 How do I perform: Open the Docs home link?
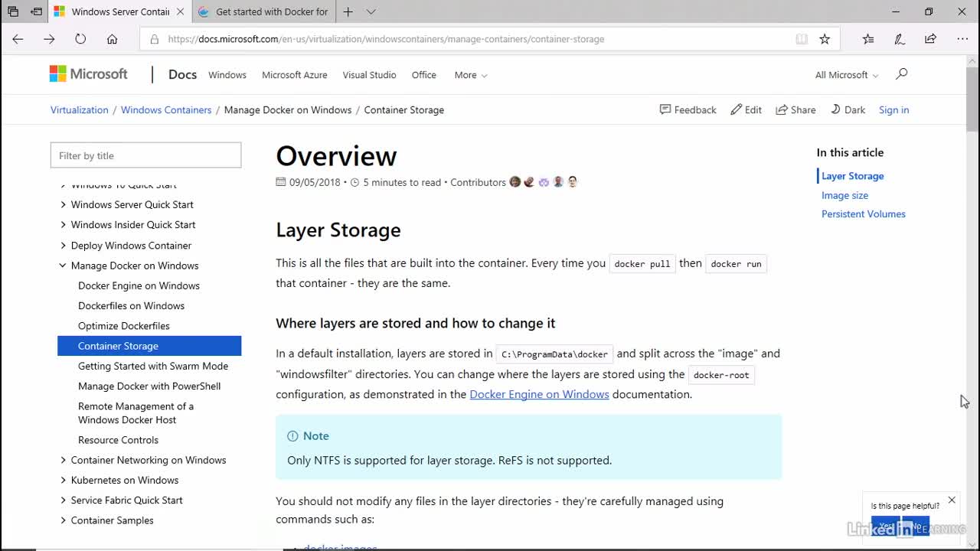tap(182, 74)
